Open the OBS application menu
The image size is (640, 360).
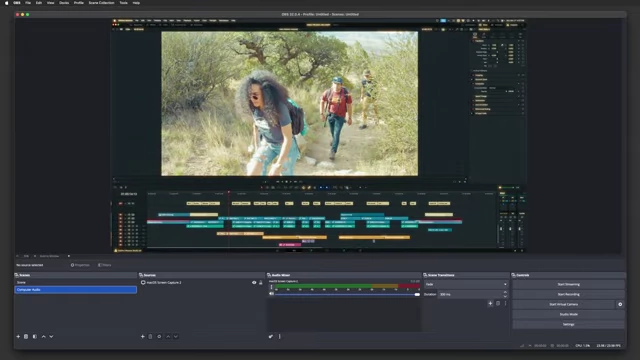coord(17,3)
